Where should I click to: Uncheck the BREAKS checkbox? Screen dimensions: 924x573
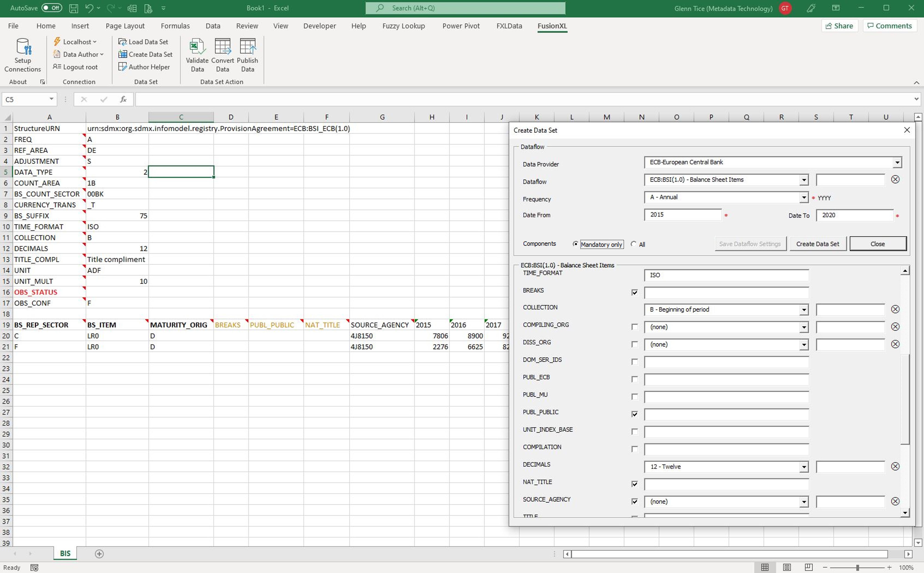coord(635,293)
